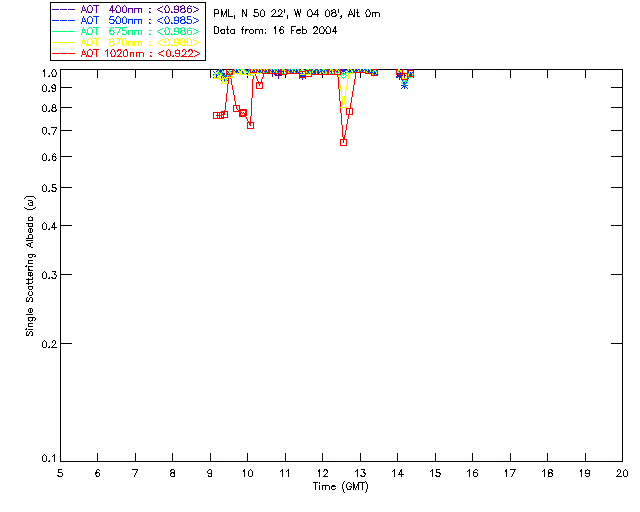Click the x-axis tick label 7
This screenshot has width=640, height=512.
(135, 474)
